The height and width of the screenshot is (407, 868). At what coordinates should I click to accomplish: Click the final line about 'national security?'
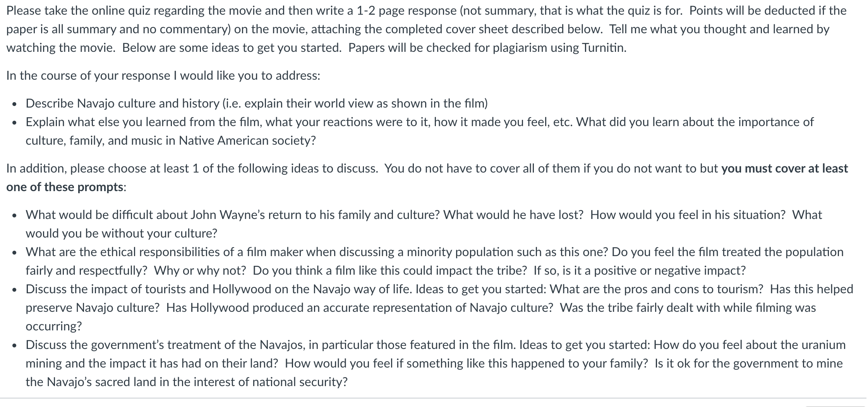click(187, 382)
